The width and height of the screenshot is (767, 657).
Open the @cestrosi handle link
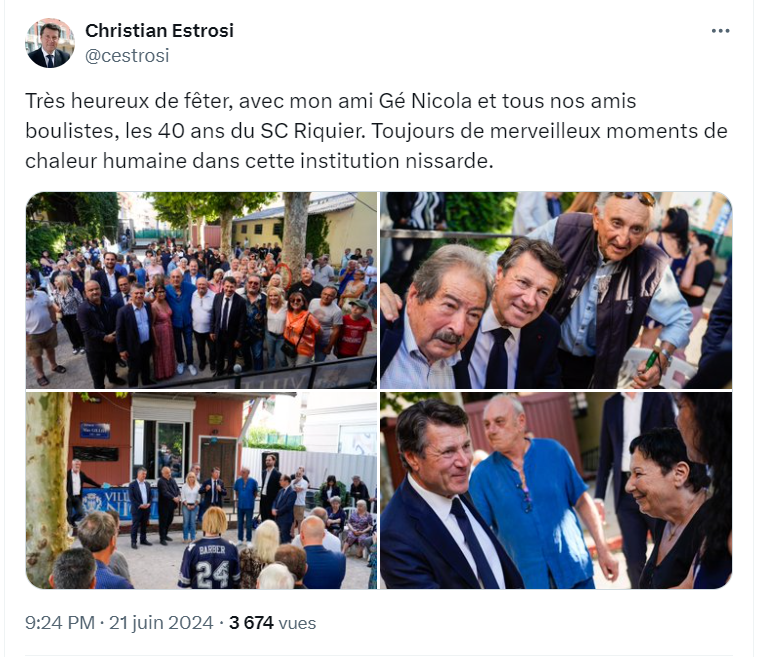[x=127, y=55]
